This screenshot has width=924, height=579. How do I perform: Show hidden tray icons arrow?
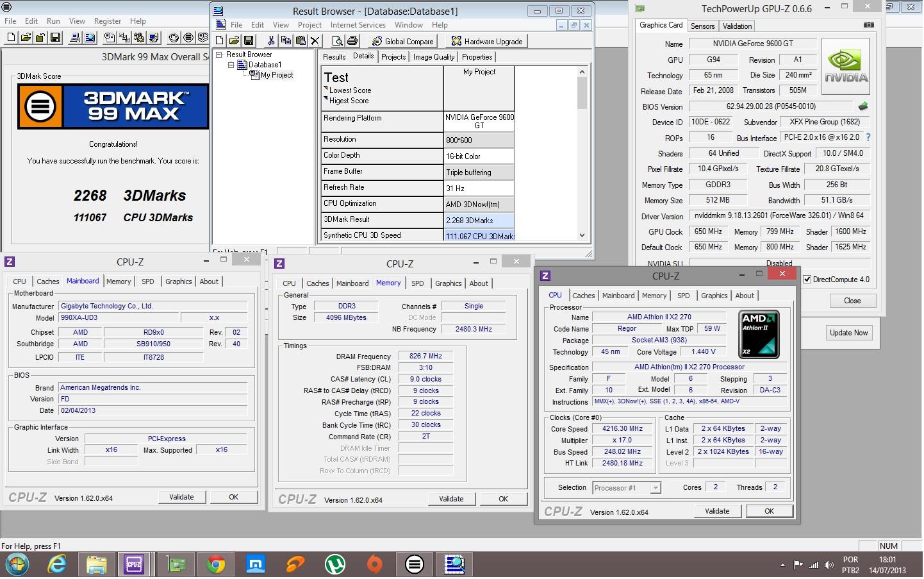782,565
